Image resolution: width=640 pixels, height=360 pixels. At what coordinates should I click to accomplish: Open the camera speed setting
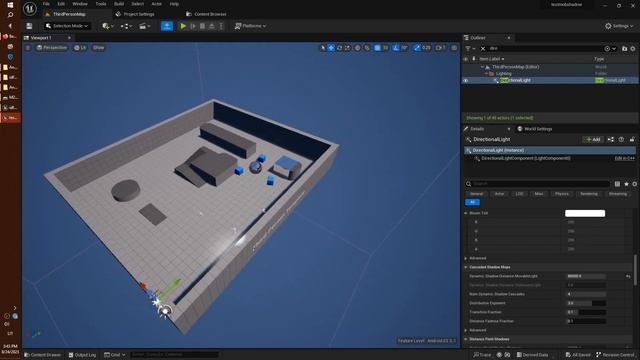(440, 48)
